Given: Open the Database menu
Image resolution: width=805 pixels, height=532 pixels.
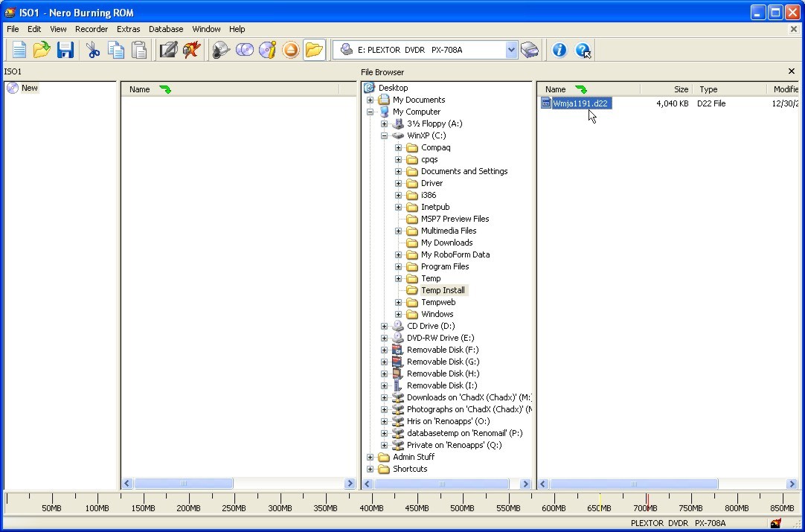Looking at the screenshot, I should click(166, 29).
